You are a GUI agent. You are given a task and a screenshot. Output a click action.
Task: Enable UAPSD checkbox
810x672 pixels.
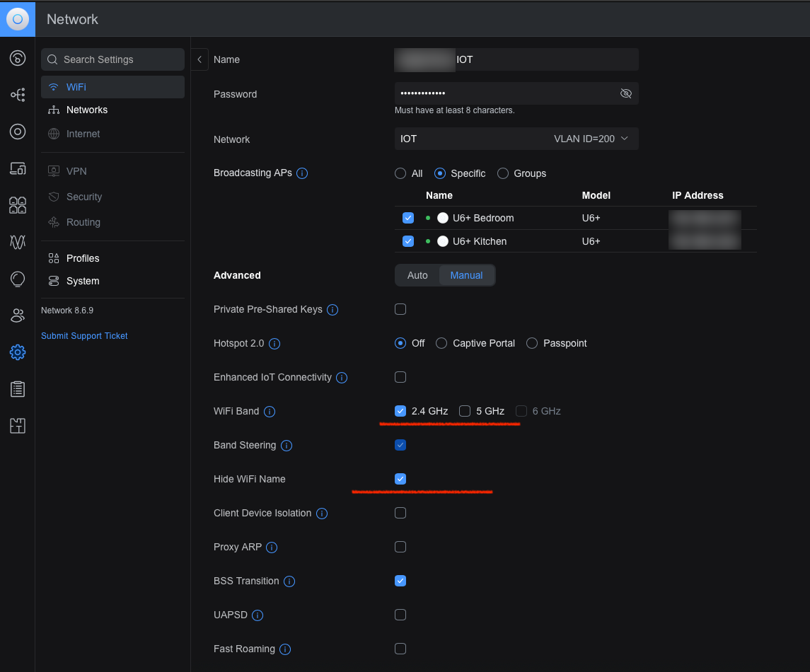[400, 615]
